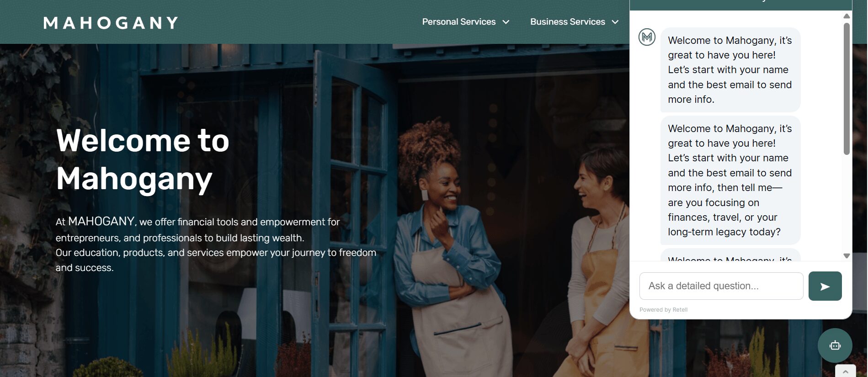The image size is (868, 377).
Task: Expand the Business Services chevron
Action: 615,22
